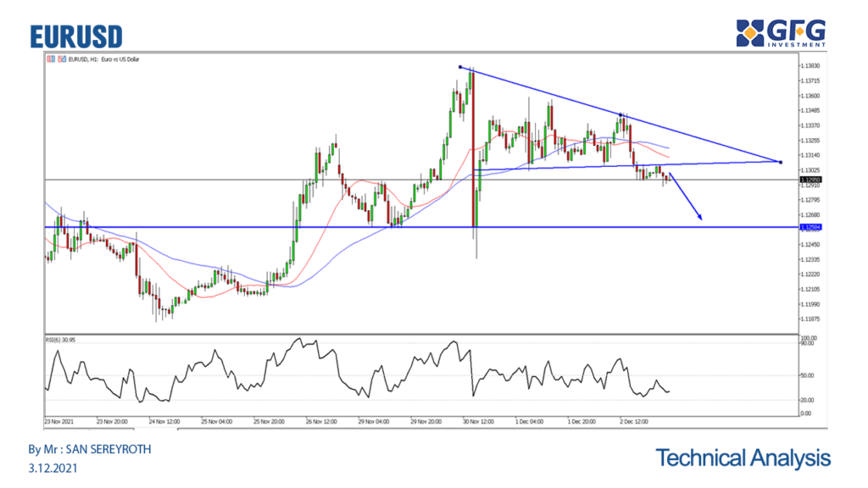Screen dimensions: 868x488
Task: Click the first chart icon beside EURUSD, H1
Action: (x=51, y=59)
